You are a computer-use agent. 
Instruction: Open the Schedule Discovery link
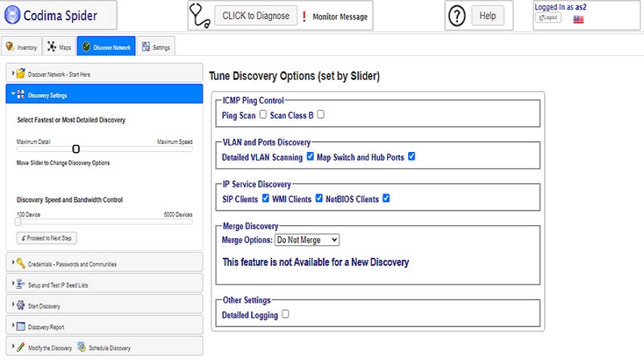(110, 348)
